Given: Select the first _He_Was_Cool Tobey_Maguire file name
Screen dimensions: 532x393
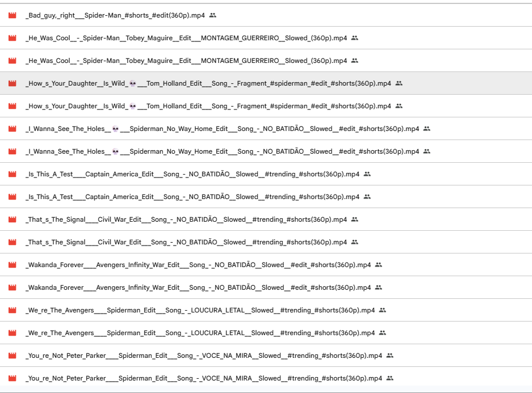Looking at the screenshot, I should click(186, 38).
